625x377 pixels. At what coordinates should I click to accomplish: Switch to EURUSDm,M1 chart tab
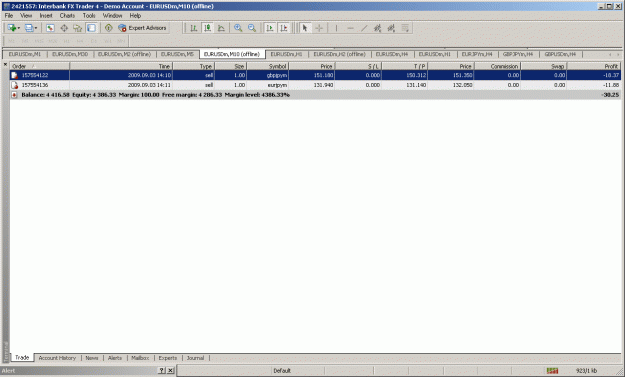point(25,54)
